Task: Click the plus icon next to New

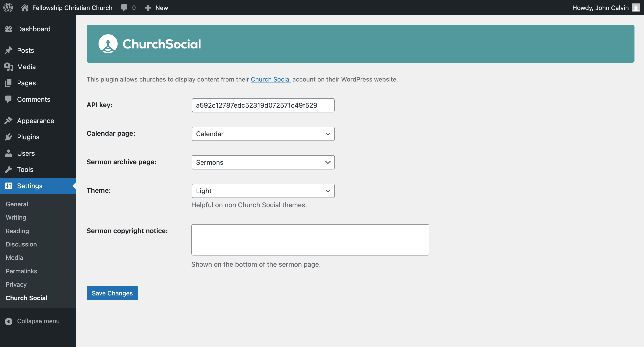Action: point(148,8)
